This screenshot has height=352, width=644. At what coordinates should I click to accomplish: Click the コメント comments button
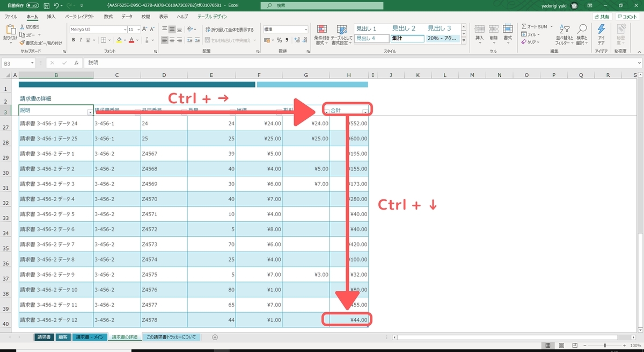[x=627, y=17]
